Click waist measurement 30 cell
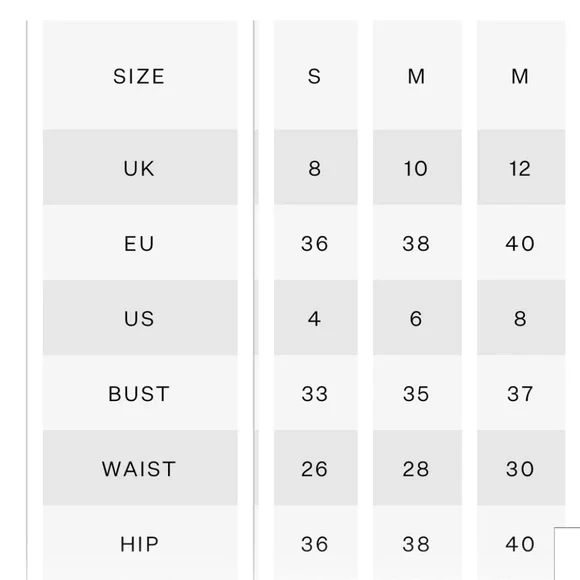 521,468
